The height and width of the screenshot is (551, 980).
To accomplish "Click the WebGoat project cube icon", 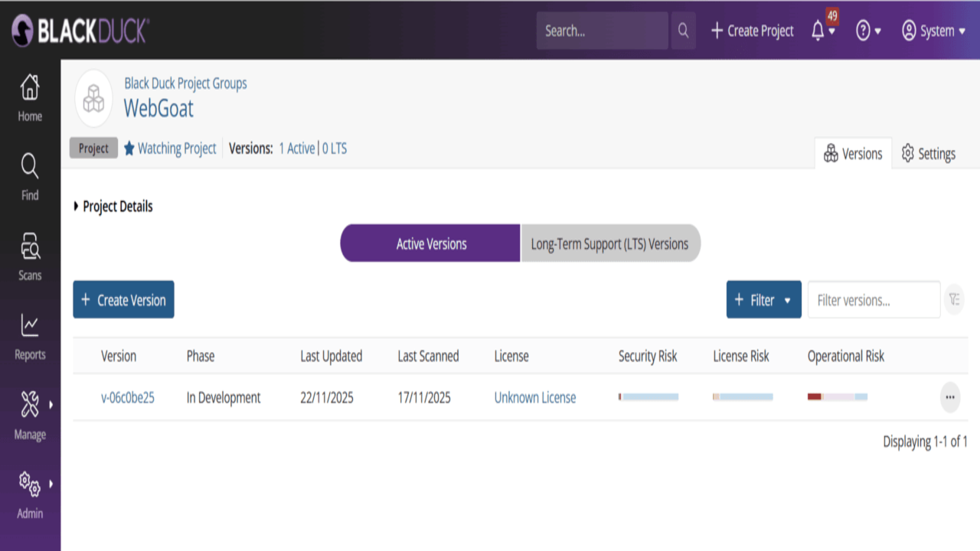I will 94,98.
